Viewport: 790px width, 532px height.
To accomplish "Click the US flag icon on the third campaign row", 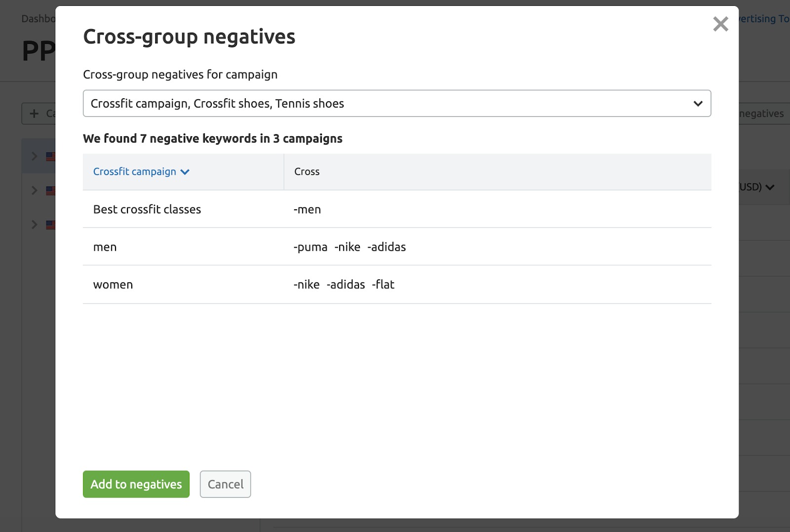I will 51,225.
